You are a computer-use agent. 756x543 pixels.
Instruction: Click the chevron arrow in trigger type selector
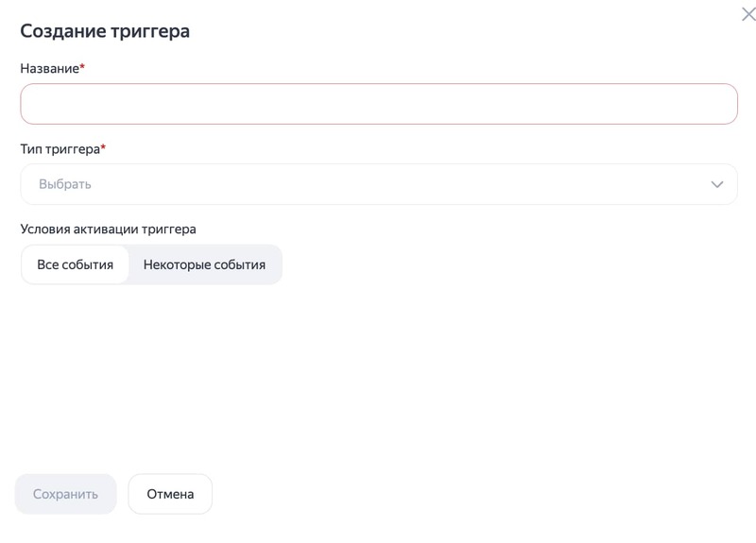pyautogui.click(x=716, y=184)
